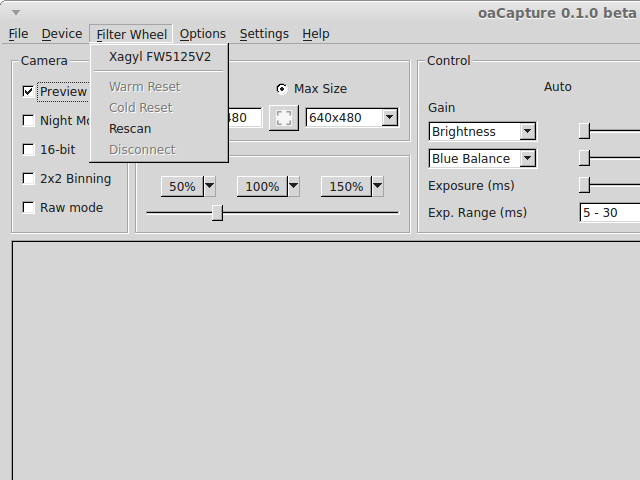The width and height of the screenshot is (640, 480).
Task: Click the fullscreen frame icon button
Action: pyautogui.click(x=284, y=118)
